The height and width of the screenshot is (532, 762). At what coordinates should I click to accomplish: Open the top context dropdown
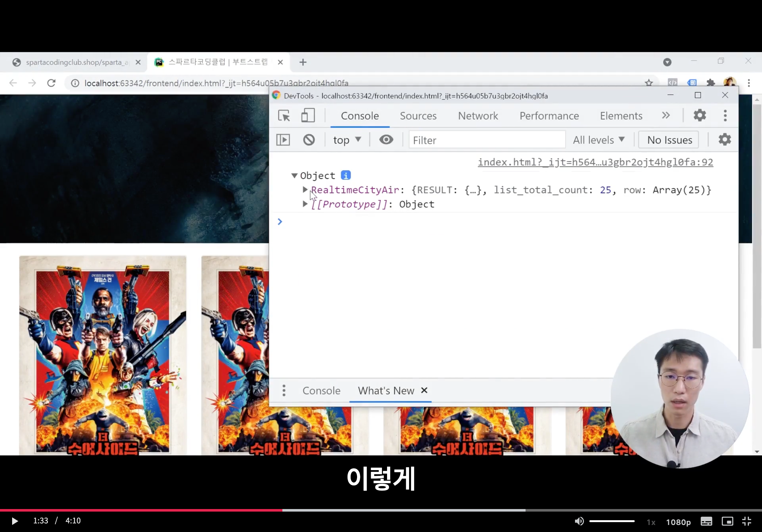[x=347, y=140]
